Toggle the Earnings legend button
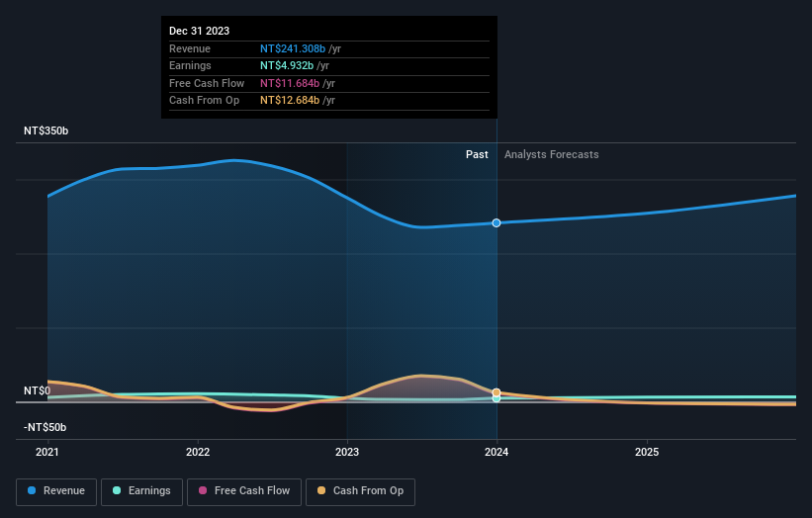The height and width of the screenshot is (518, 812). [x=141, y=491]
